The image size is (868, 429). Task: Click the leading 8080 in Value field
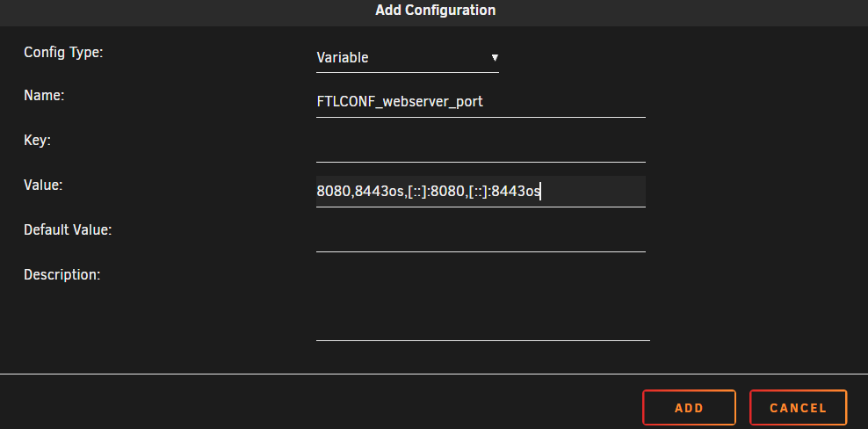click(333, 192)
